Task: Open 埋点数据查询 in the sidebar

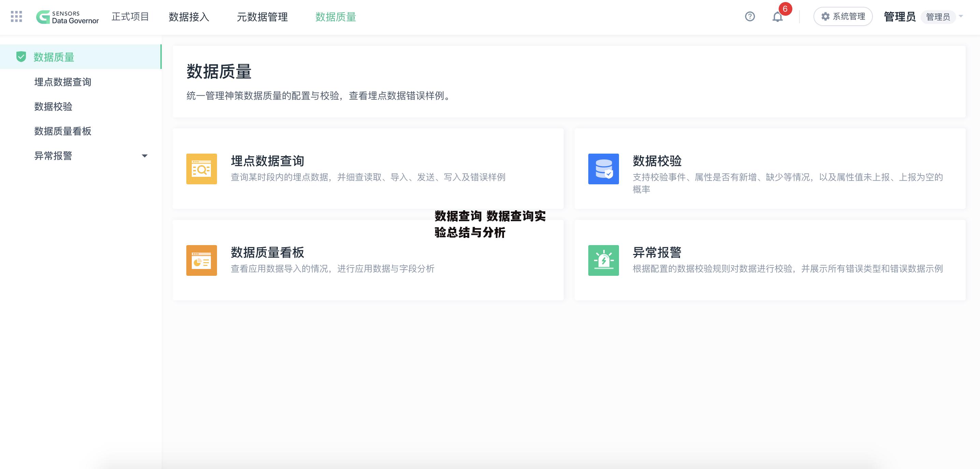Action: point(63,82)
